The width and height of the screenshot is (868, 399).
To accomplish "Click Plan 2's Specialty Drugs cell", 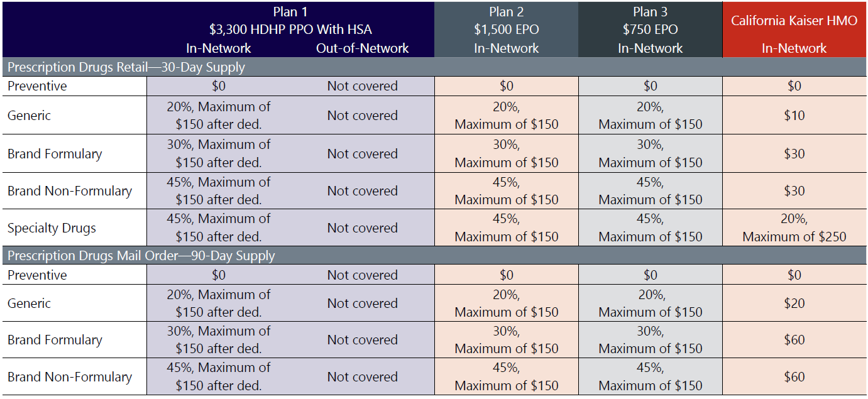I will pyautogui.click(x=506, y=228).
